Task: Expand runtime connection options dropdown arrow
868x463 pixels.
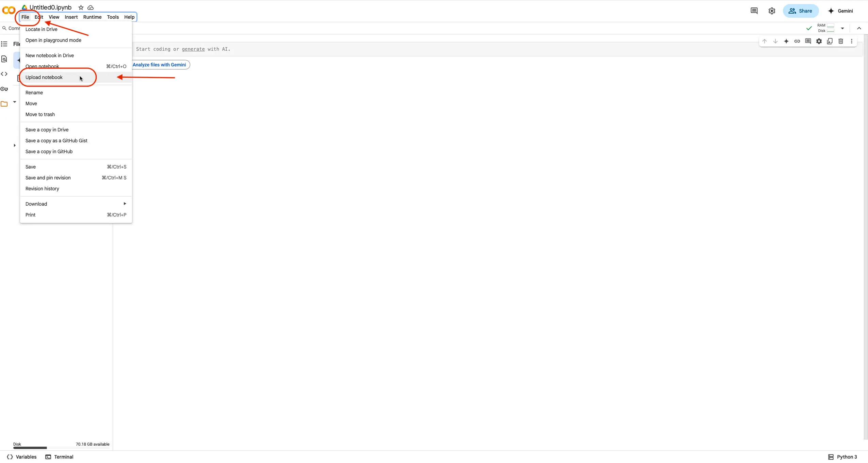Action: (842, 28)
